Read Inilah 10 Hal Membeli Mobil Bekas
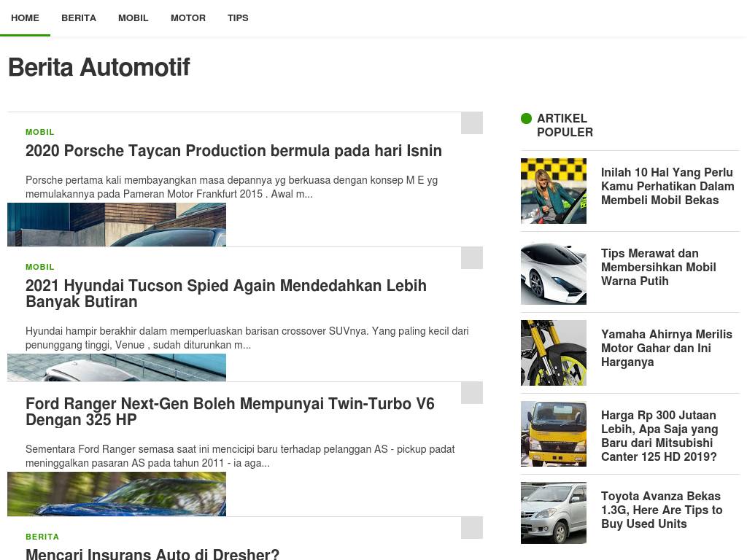Image resolution: width=747 pixels, height=560 pixels. pos(667,186)
